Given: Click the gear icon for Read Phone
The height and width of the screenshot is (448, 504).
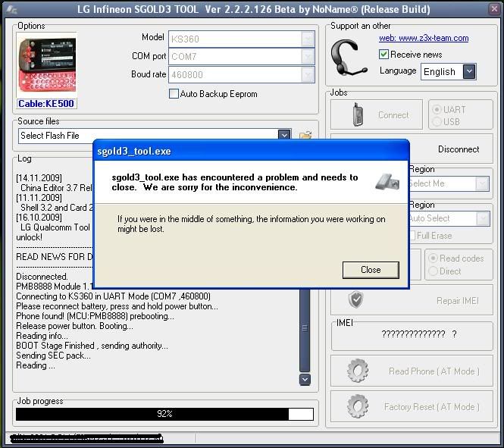Looking at the screenshot, I should 358,371.
